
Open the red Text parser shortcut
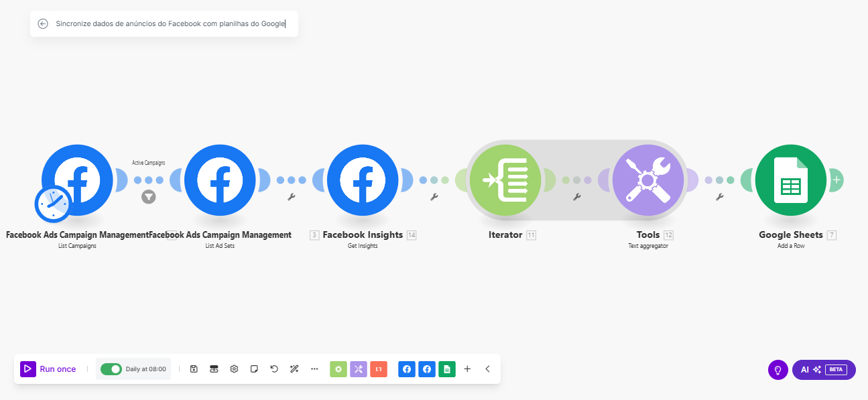click(x=379, y=369)
